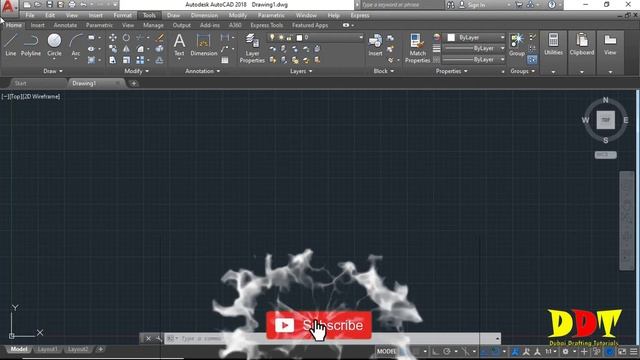
Task: Click the Scale tool icon
Action: [126, 60]
